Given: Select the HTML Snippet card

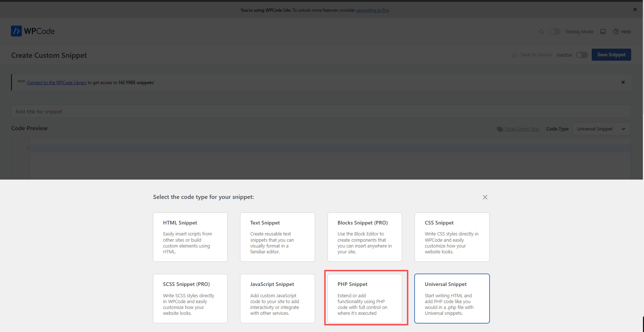Looking at the screenshot, I should (x=190, y=237).
